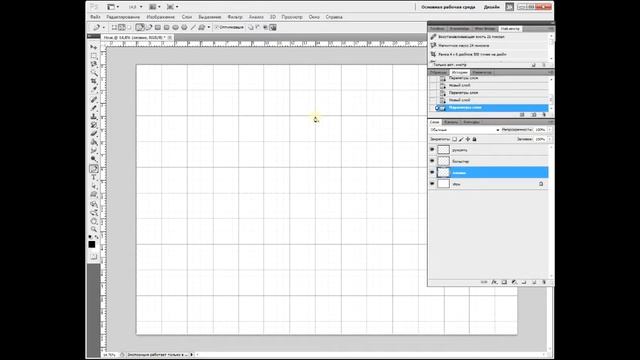The width and height of the screenshot is (640, 360).
Task: Delete current state in the History panel
Action: click(x=544, y=115)
